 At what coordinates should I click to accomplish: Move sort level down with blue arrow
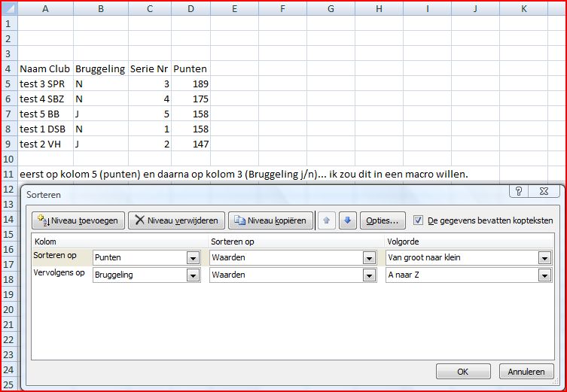(x=348, y=220)
